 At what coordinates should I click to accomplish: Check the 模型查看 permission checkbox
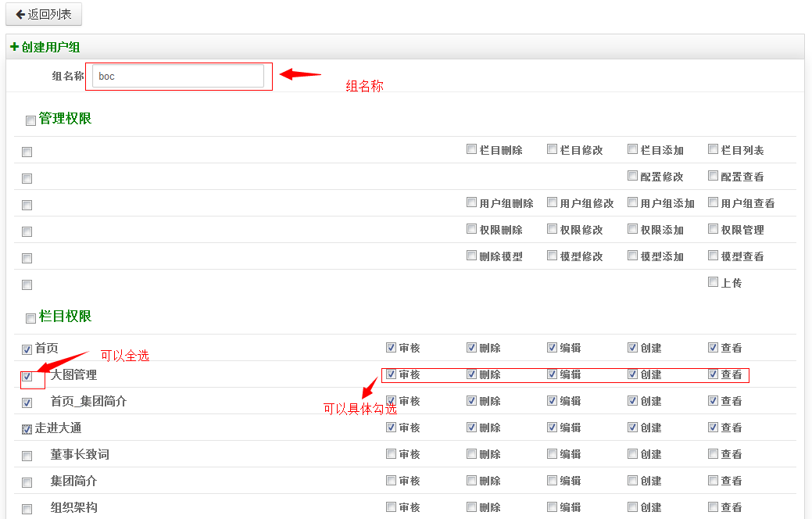pyautogui.click(x=713, y=256)
